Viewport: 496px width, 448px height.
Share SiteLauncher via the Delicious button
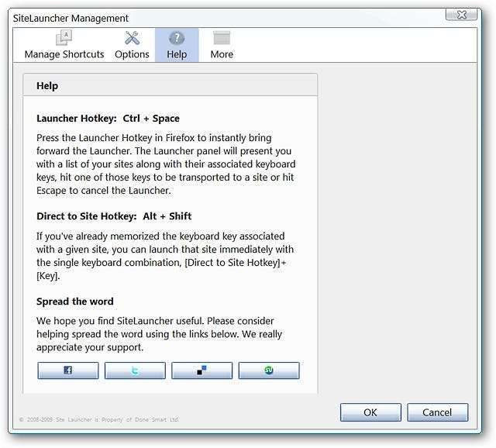pyautogui.click(x=201, y=370)
